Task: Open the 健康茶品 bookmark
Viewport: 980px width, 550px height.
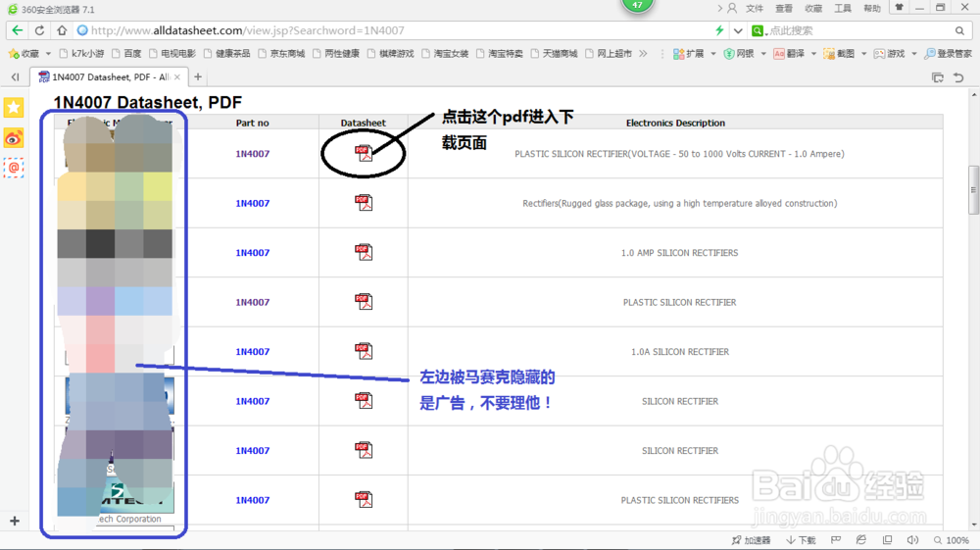Action: click(226, 54)
